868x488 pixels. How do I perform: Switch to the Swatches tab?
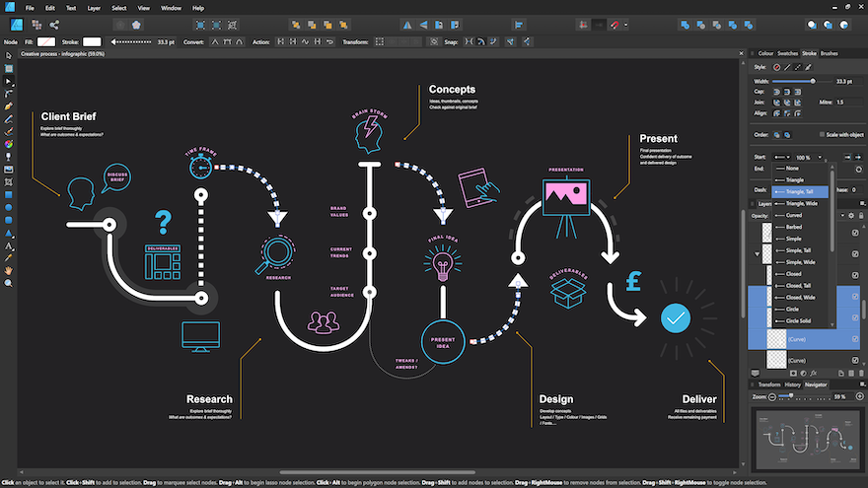787,52
